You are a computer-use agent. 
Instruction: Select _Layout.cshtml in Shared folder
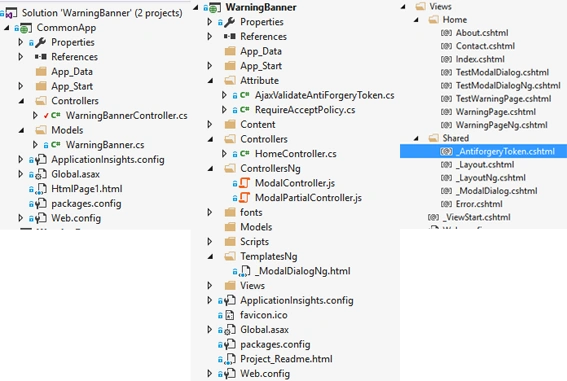tap(485, 165)
